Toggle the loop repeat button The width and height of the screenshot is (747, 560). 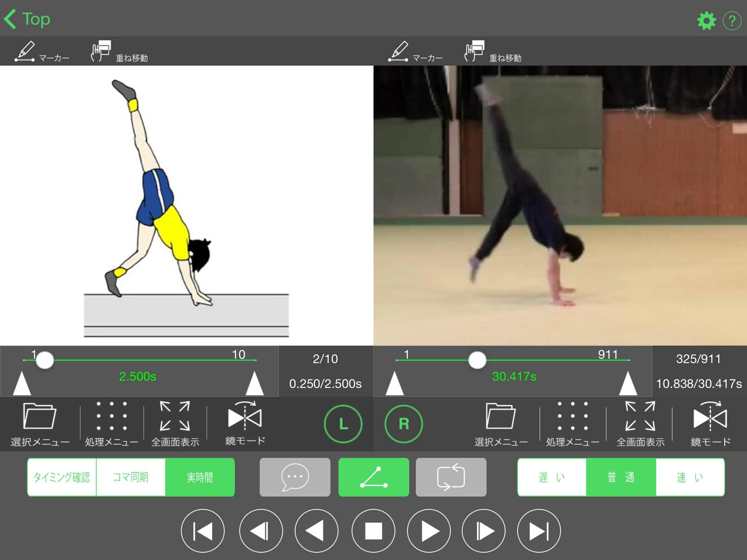click(x=451, y=477)
